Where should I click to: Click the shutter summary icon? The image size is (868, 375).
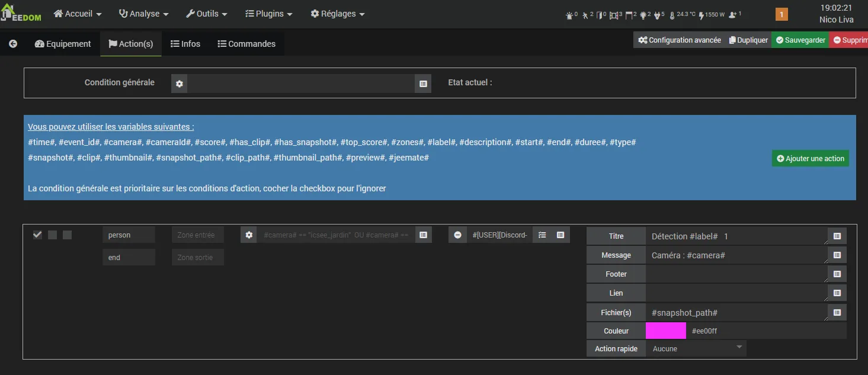click(x=629, y=14)
